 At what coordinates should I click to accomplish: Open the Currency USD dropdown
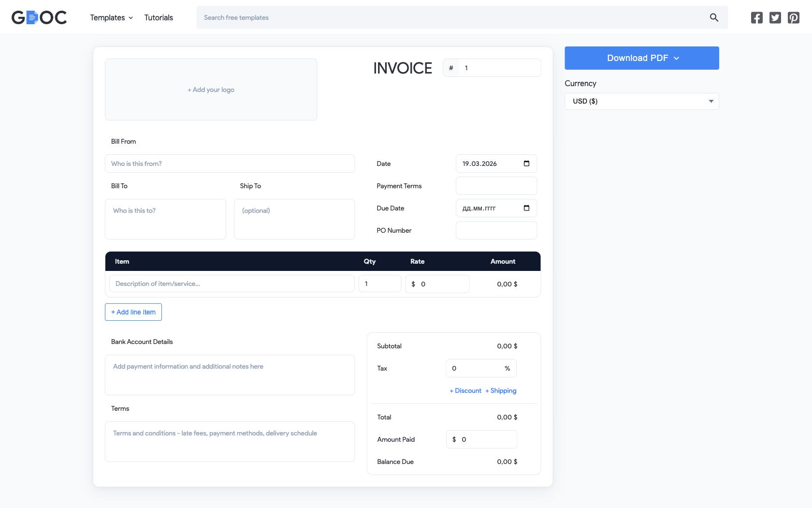tap(641, 101)
